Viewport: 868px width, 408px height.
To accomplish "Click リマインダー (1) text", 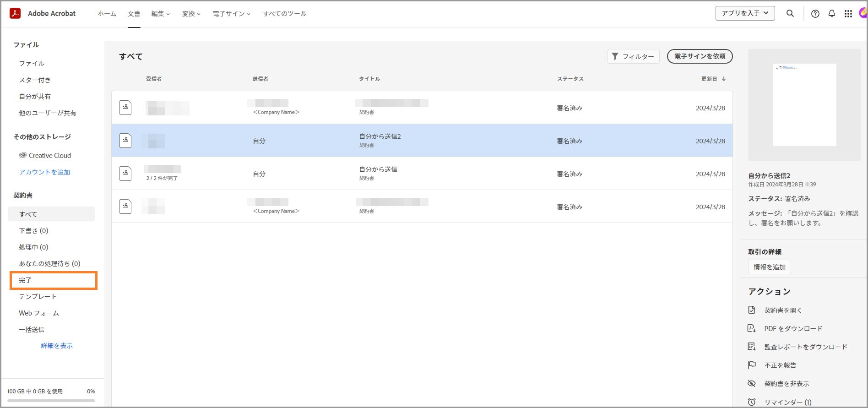I will coord(788,402).
